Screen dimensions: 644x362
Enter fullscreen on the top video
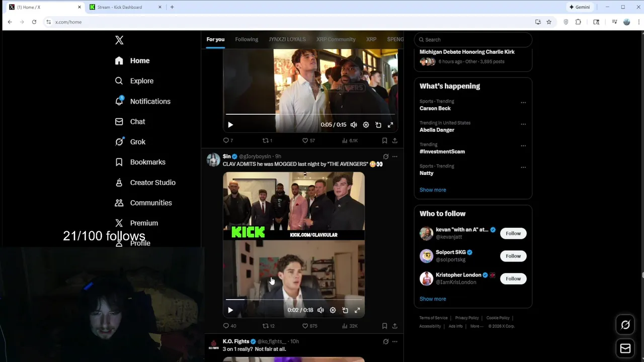(390, 125)
